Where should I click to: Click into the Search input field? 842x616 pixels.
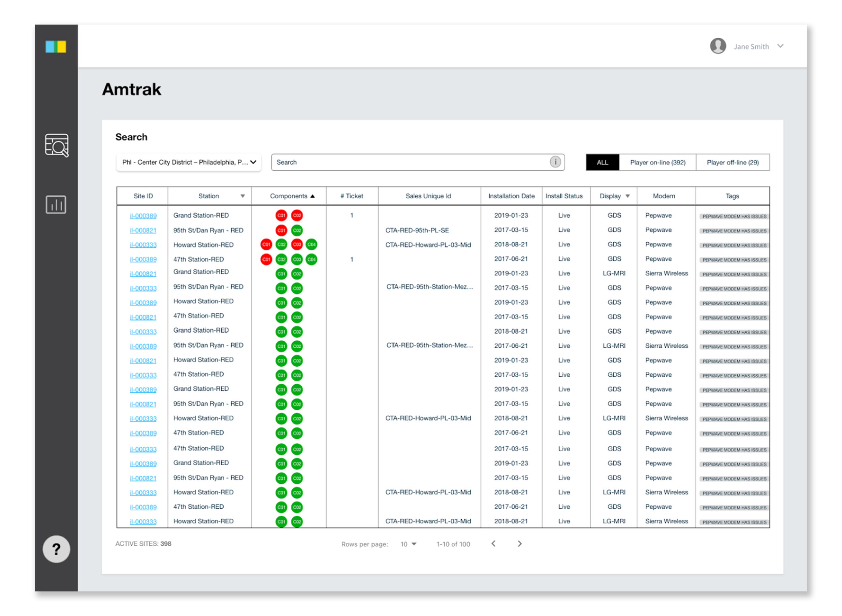click(x=410, y=163)
